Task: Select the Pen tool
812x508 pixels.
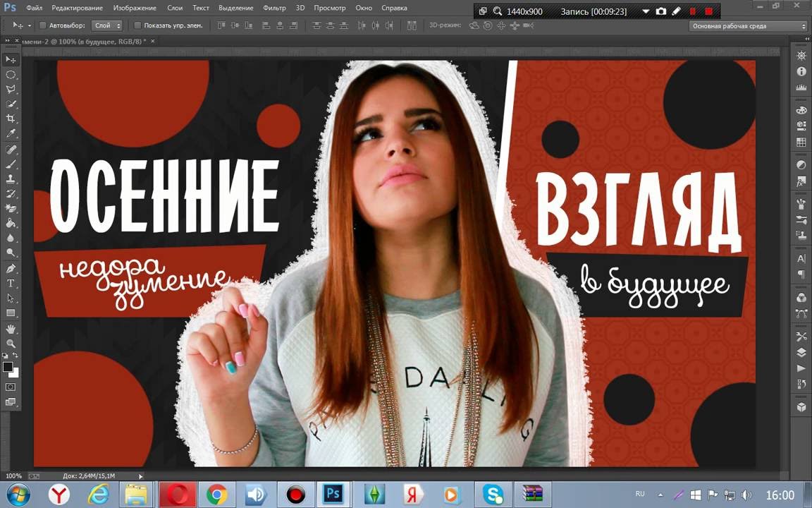Action: [x=11, y=269]
